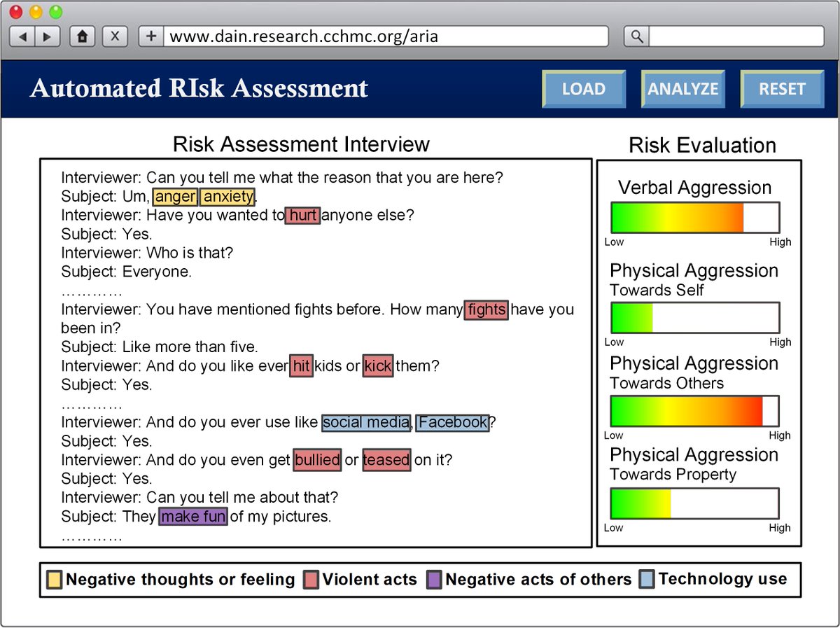The image size is (840, 628).
Task: Click the 'Towards Self' sublabel
Action: [x=657, y=290]
